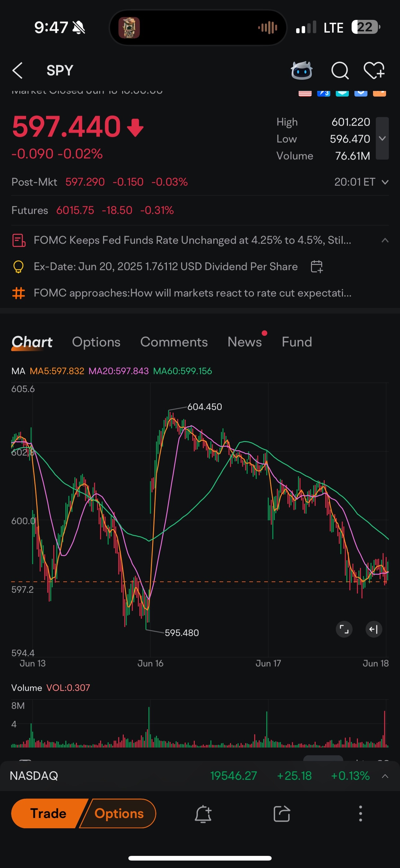Tap the audio waveform in Dynamic Island
The height and width of the screenshot is (868, 400).
point(268,28)
